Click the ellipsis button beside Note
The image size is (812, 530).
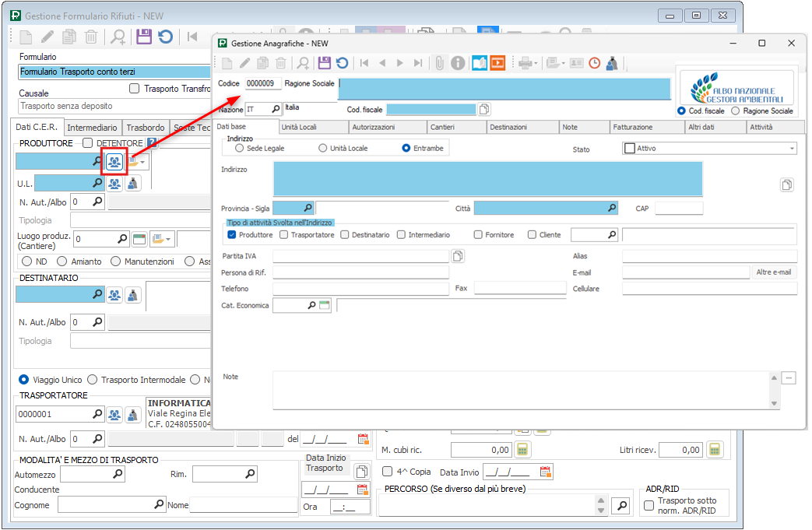pos(789,377)
